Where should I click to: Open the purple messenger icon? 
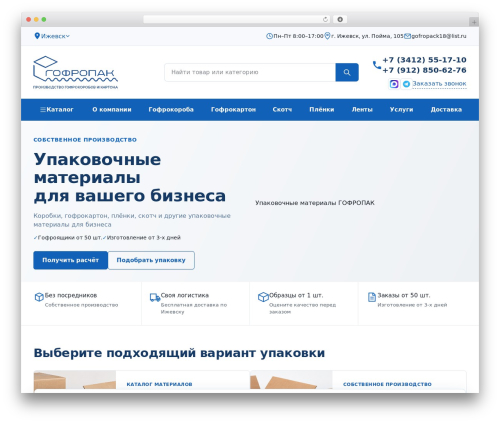[394, 84]
